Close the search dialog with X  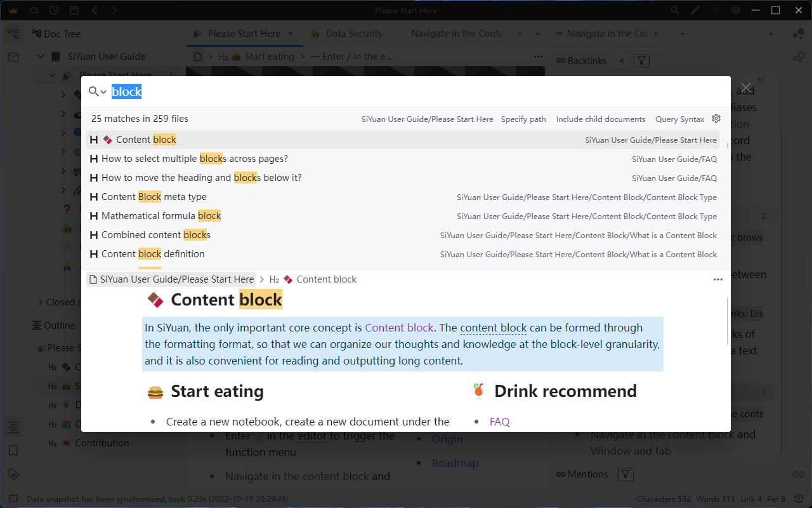click(746, 88)
